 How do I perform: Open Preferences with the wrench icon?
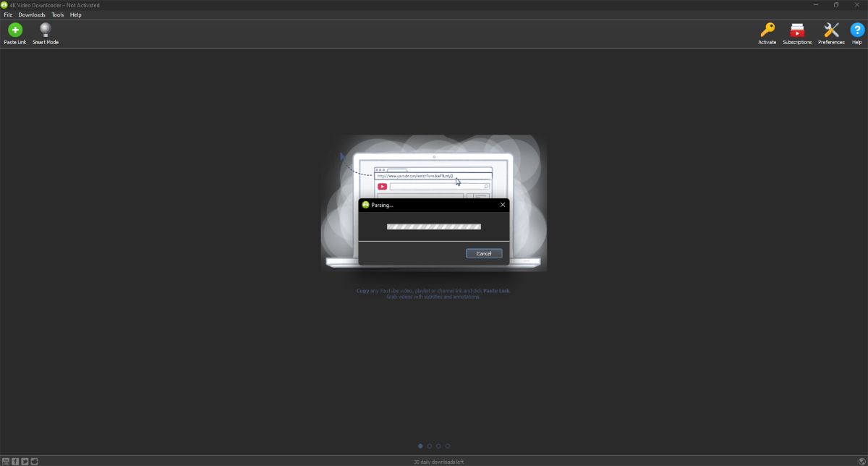click(831, 34)
